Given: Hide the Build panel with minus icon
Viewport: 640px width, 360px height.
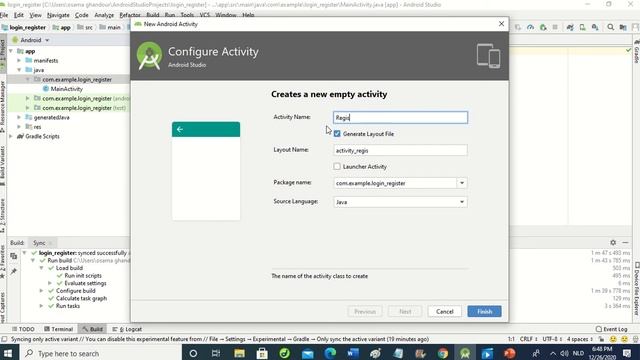Looking at the screenshot, I should (625, 242).
